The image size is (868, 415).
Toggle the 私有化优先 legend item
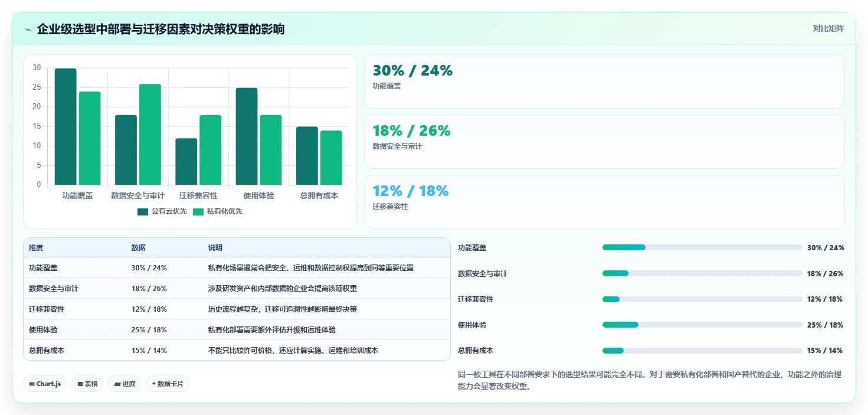218,211
